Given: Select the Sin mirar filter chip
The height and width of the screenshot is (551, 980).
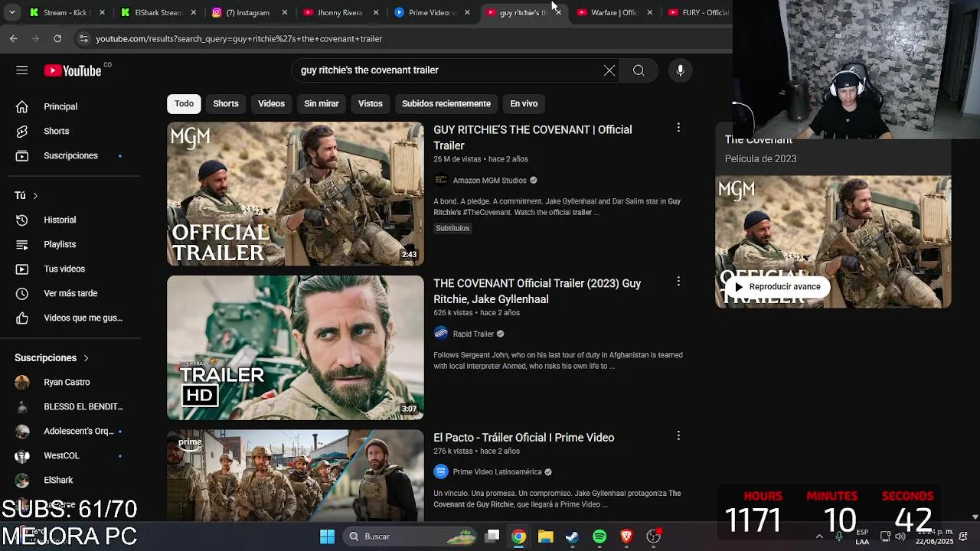Looking at the screenshot, I should 322,103.
